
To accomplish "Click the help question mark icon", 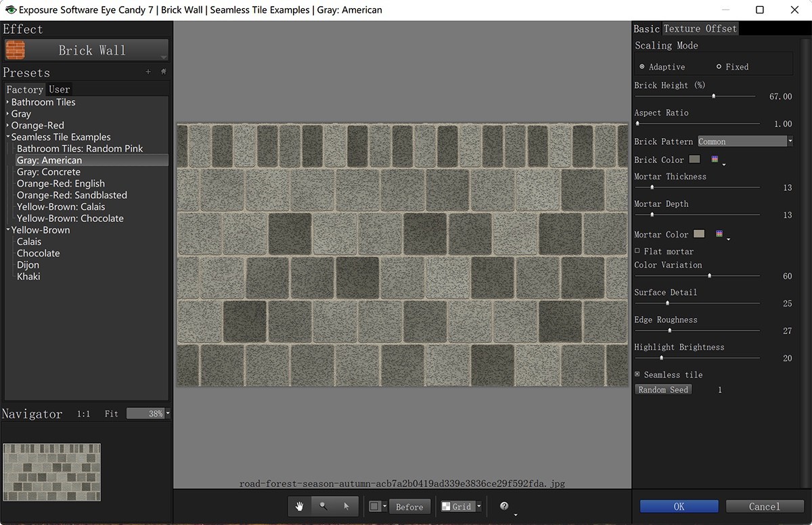I will coord(504,506).
